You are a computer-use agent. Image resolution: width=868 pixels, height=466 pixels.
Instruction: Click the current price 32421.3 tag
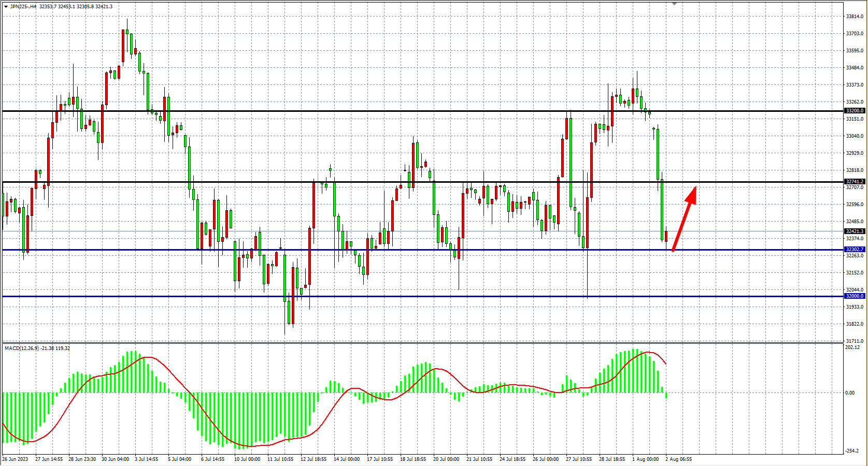pyautogui.click(x=855, y=231)
